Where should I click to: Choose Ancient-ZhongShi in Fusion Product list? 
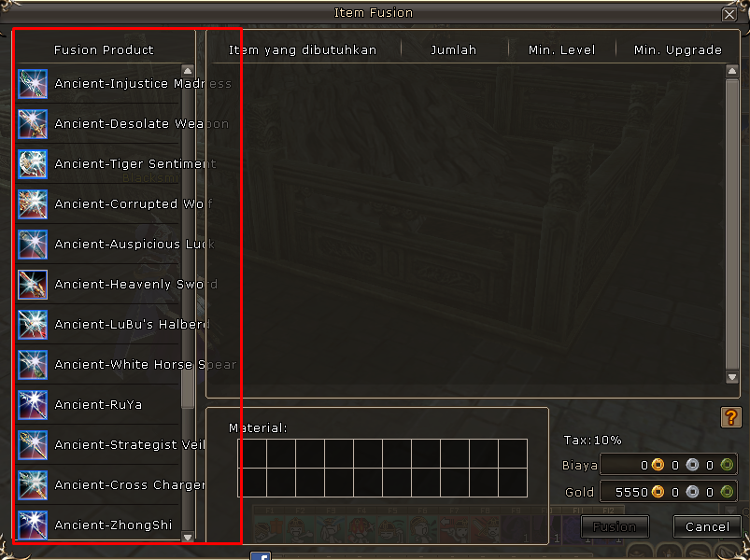[113, 525]
